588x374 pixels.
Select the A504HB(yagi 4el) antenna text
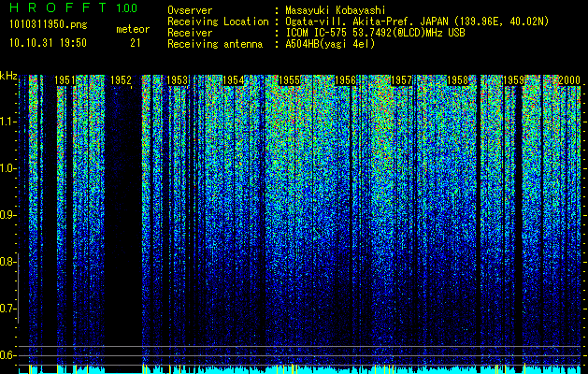(330, 44)
